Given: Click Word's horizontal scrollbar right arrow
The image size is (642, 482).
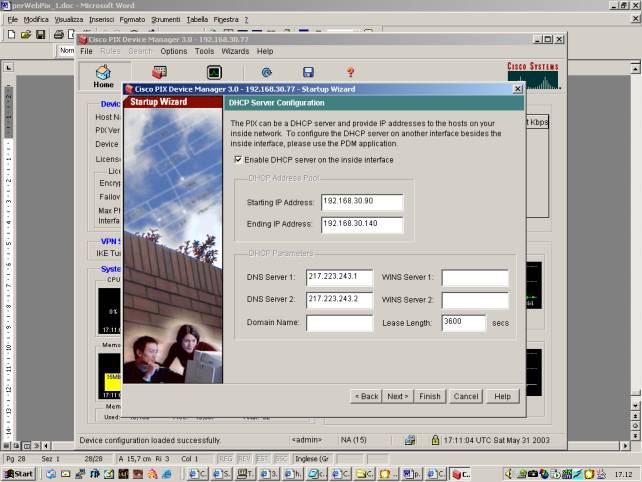Looking at the screenshot, I should [625, 446].
